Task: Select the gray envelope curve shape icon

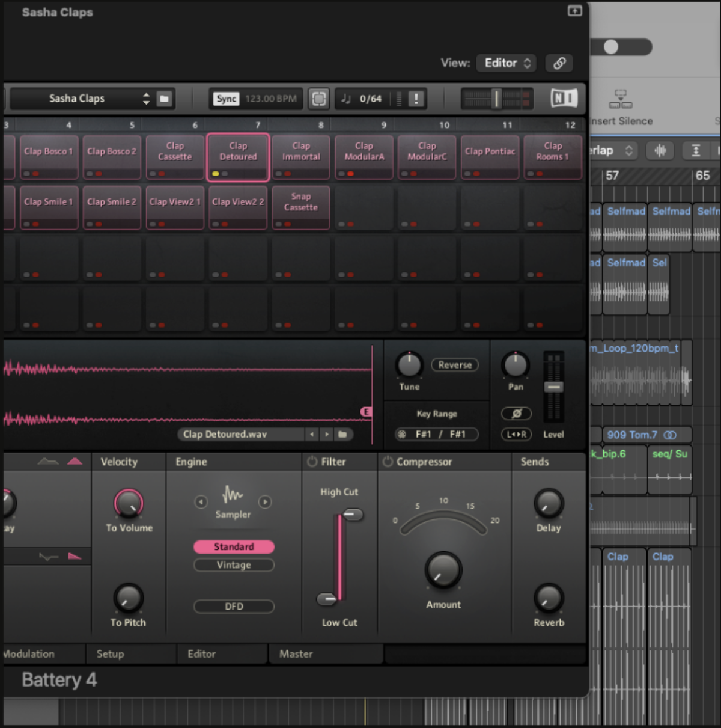Action: coord(48,462)
